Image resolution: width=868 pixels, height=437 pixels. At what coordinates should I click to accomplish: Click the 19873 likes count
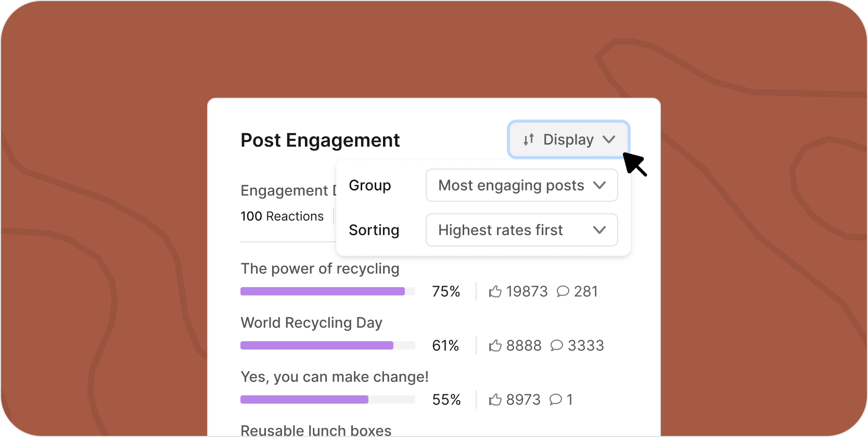click(527, 292)
